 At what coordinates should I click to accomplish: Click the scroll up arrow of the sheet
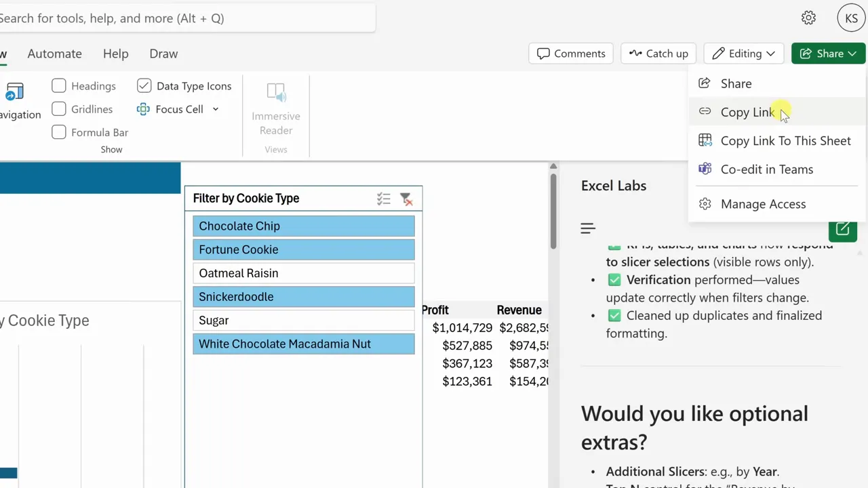[x=553, y=167]
